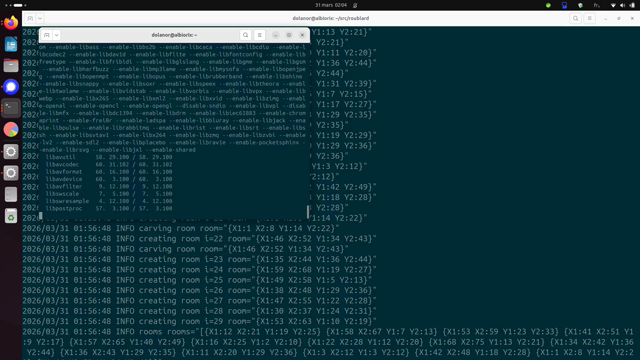Image resolution: width=640 pixels, height=360 pixels.
Task: Open the Signal messenger dock icon
Action: point(11,87)
